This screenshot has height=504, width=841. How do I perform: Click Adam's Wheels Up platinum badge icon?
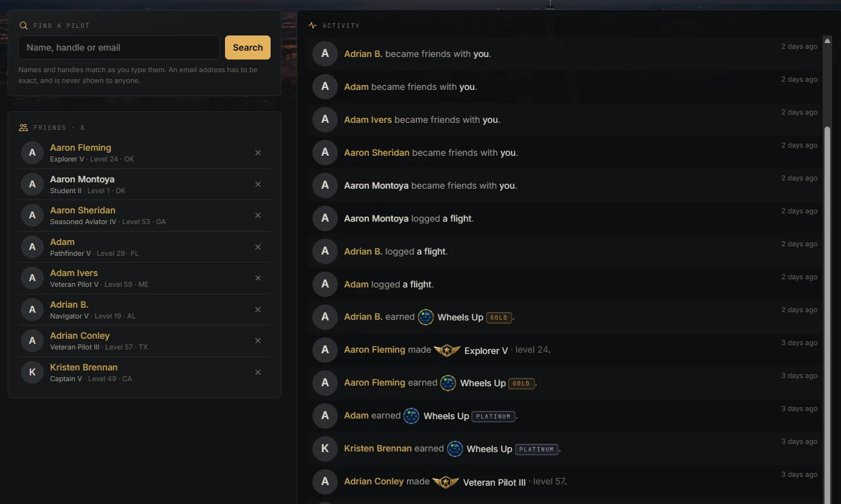pos(411,416)
